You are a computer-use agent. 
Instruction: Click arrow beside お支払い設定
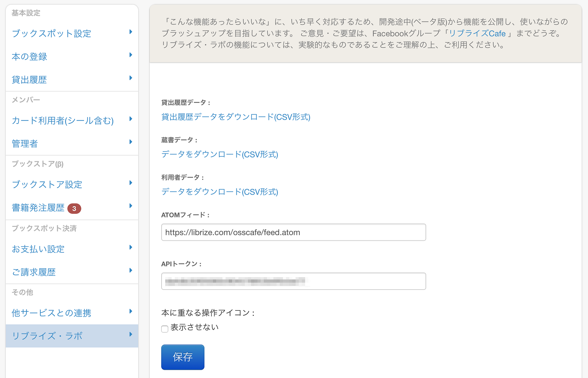pos(131,247)
